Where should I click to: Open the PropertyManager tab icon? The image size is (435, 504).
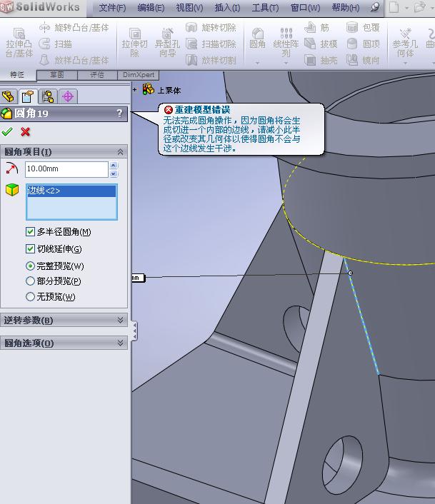28,96
